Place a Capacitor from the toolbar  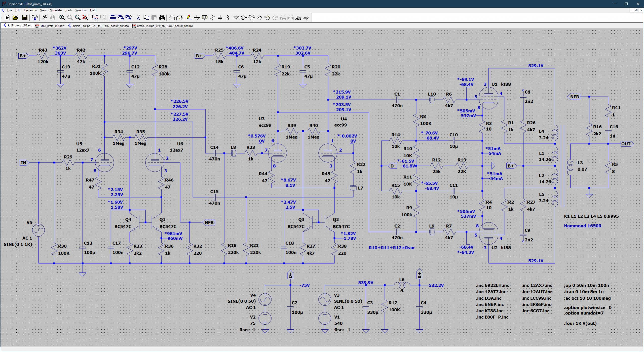220,18
